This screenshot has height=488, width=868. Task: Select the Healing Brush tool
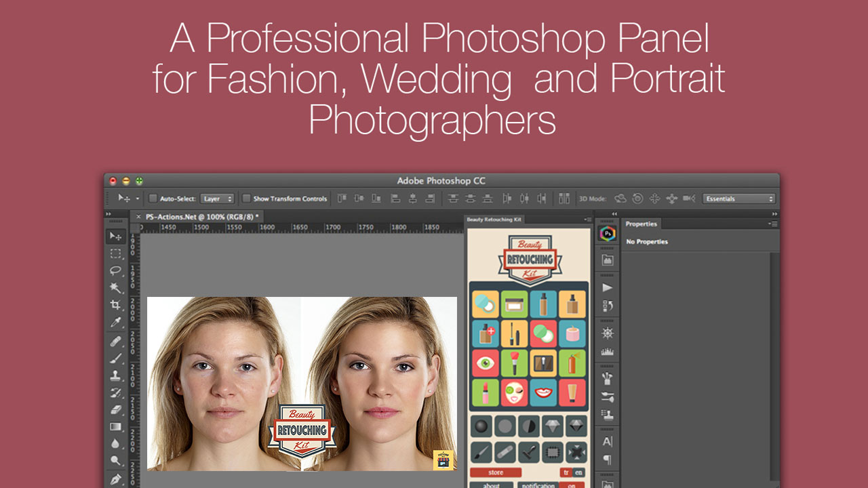pyautogui.click(x=116, y=341)
